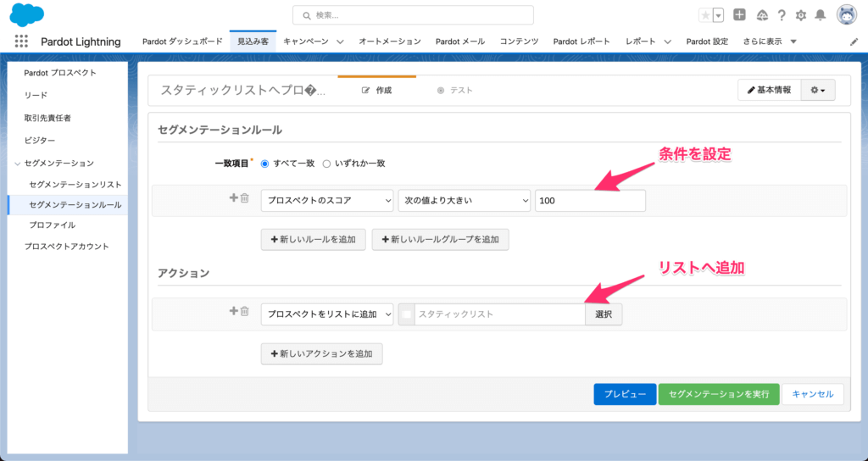Go to Pardot ダッシュボード tab

click(183, 42)
